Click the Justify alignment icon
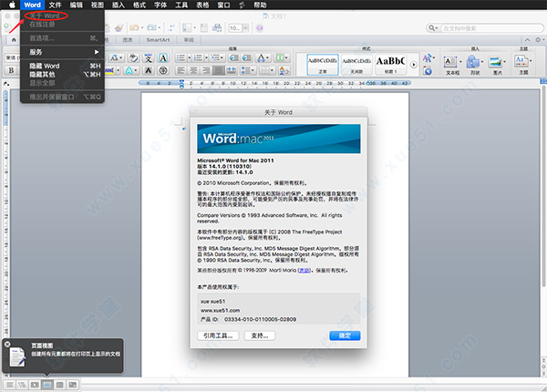This screenshot has height=392, width=547. click(x=219, y=71)
